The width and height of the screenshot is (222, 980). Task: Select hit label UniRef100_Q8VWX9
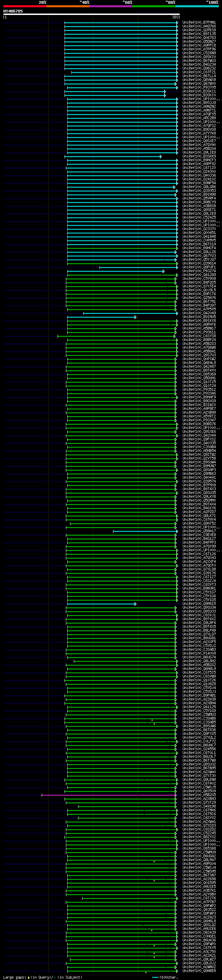point(199,80)
